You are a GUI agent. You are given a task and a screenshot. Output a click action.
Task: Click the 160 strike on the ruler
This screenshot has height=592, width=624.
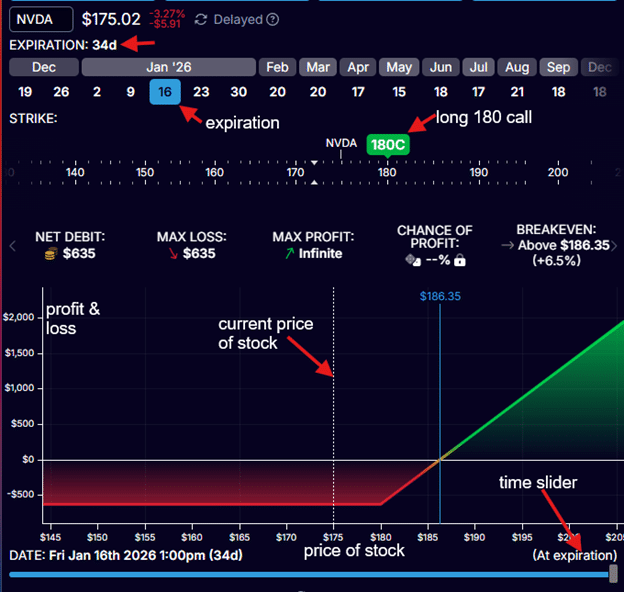pyautogui.click(x=214, y=172)
